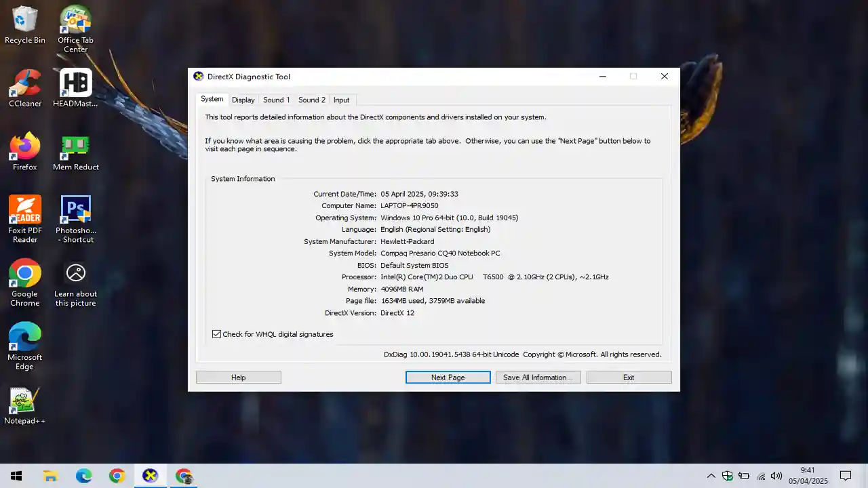
Task: Click the 4096MB RAM memory value
Action: pos(402,289)
